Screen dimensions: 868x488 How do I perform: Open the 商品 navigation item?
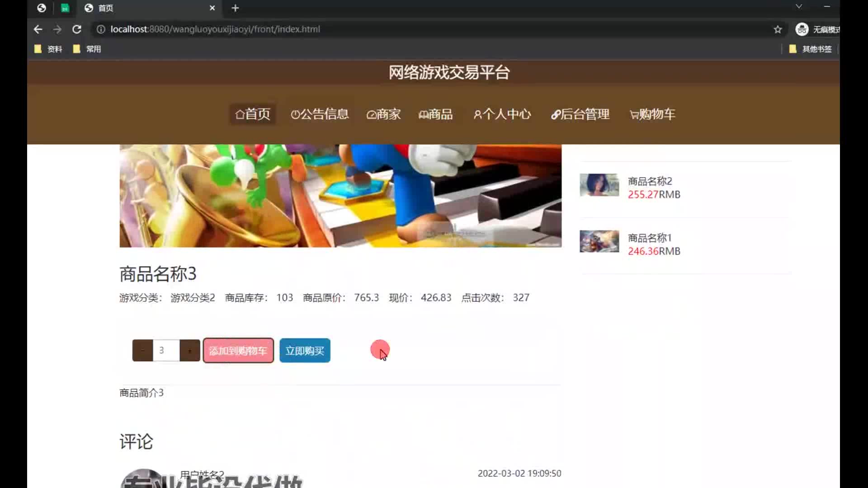(436, 114)
